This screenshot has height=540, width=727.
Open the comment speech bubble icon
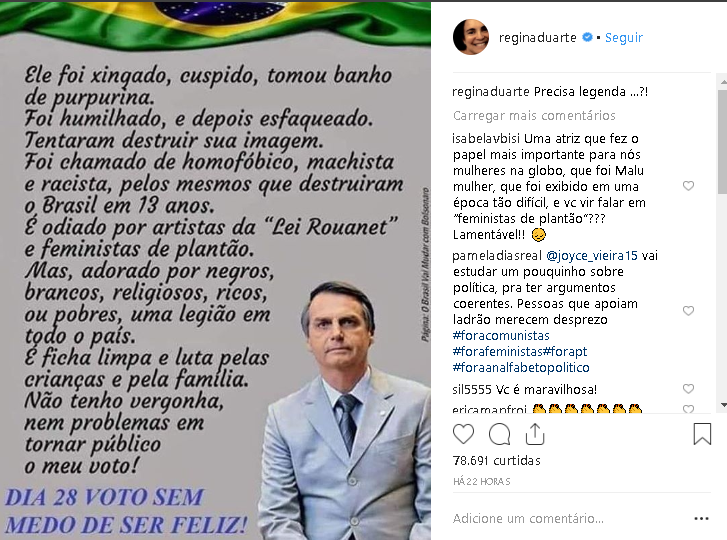point(499,434)
